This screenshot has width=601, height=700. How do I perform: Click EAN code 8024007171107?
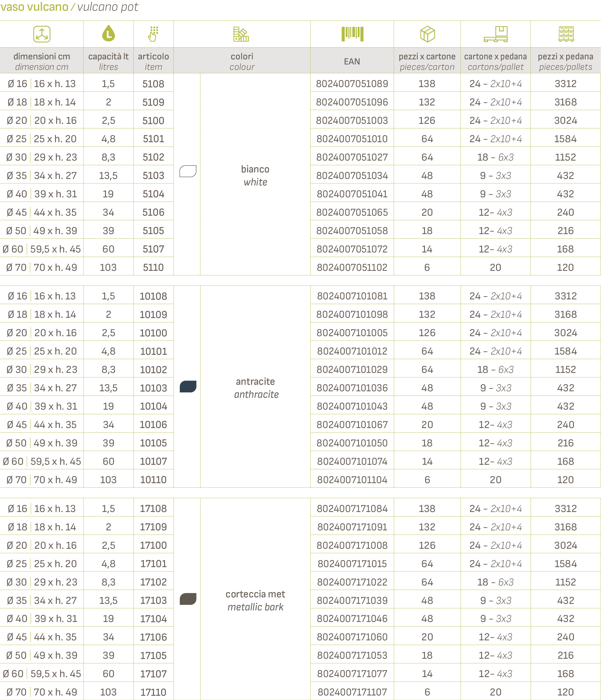click(x=352, y=692)
